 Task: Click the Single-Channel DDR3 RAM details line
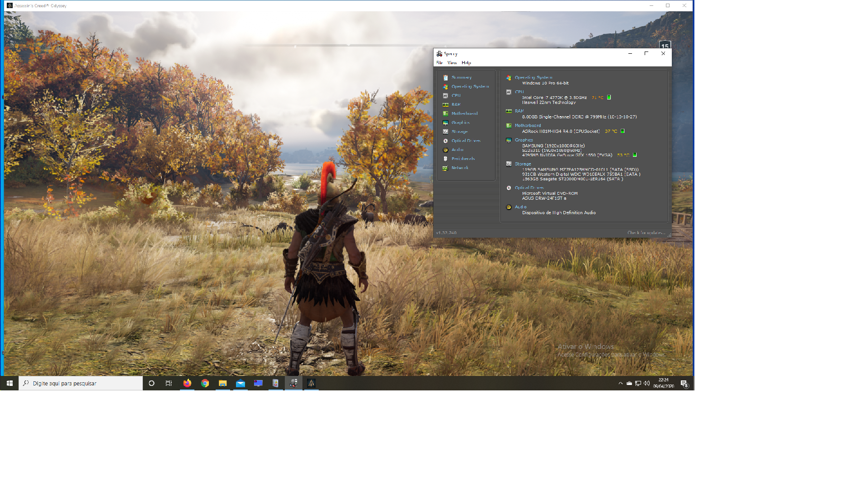[x=579, y=117]
